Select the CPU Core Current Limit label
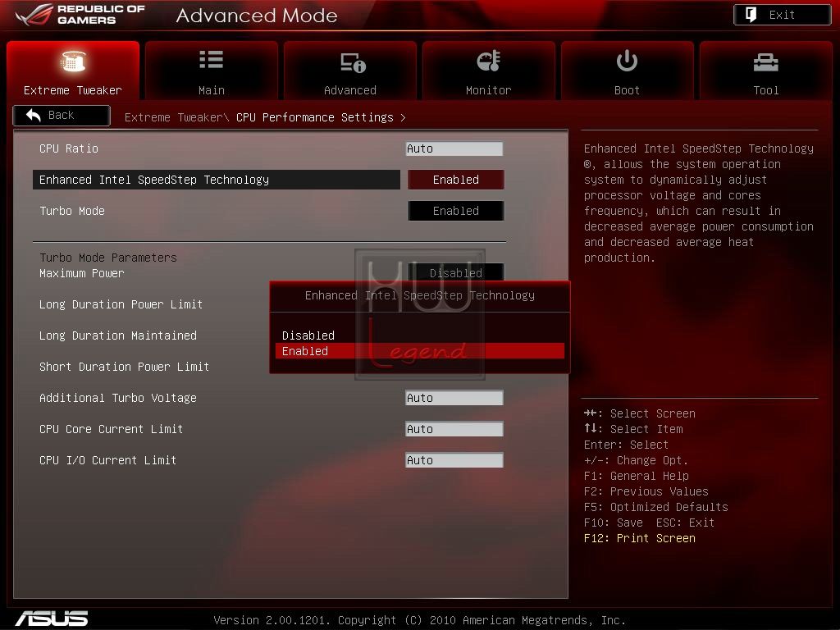 (x=111, y=429)
